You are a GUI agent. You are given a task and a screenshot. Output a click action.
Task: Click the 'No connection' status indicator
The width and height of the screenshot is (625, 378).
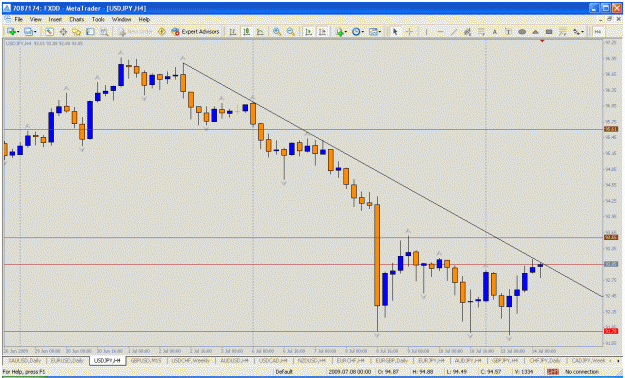582,372
